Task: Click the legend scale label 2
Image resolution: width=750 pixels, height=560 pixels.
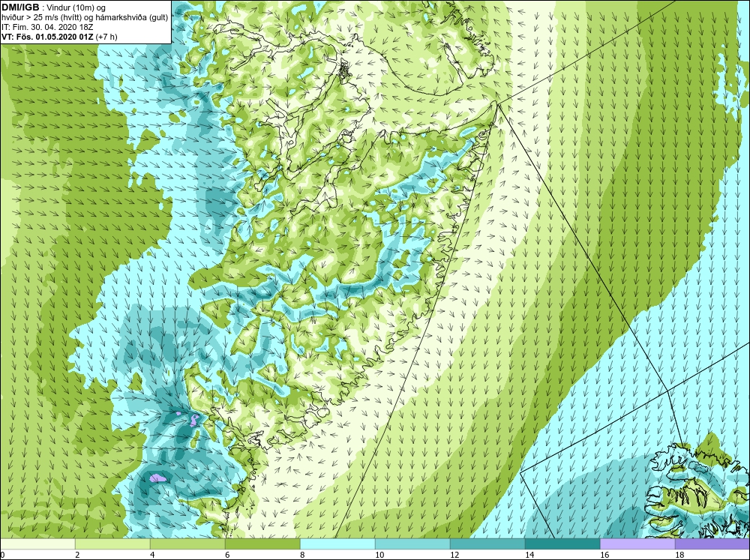Action: (78, 555)
